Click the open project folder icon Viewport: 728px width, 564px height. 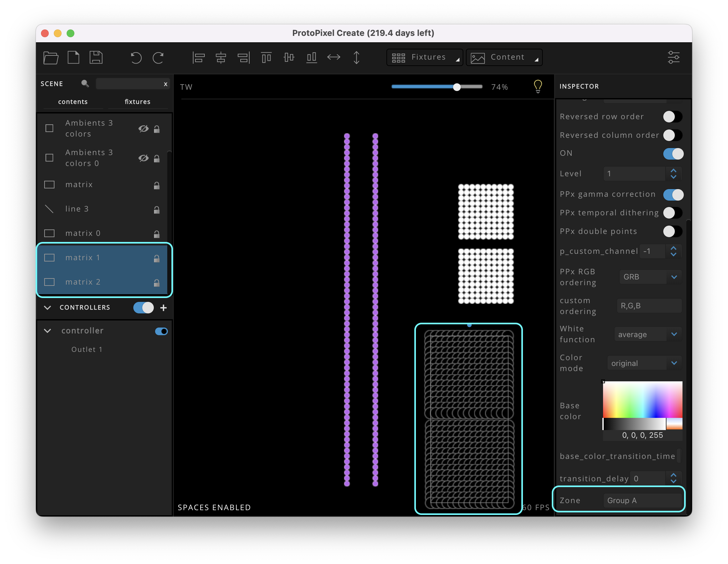[51, 57]
